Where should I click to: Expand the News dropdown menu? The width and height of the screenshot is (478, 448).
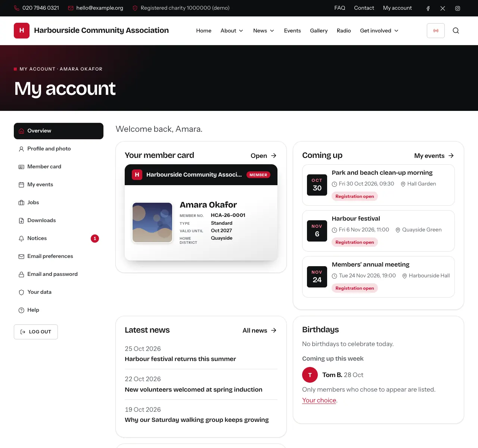tap(264, 31)
